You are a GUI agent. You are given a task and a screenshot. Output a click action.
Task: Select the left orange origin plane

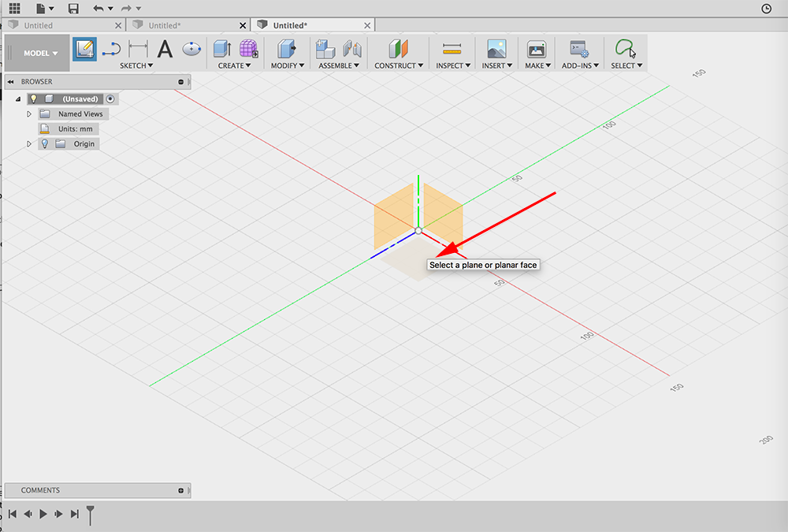(393, 217)
